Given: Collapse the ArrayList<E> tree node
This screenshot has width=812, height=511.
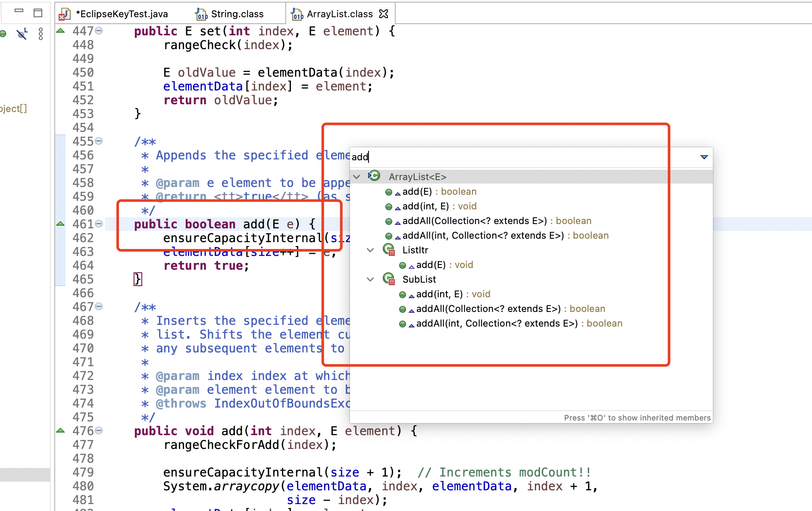Looking at the screenshot, I should tap(357, 177).
